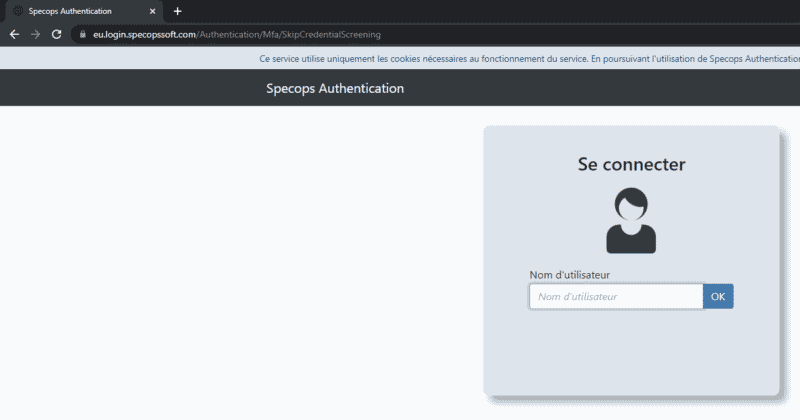This screenshot has width=800, height=420.
Task: Click the blue OK button
Action: [x=718, y=297]
